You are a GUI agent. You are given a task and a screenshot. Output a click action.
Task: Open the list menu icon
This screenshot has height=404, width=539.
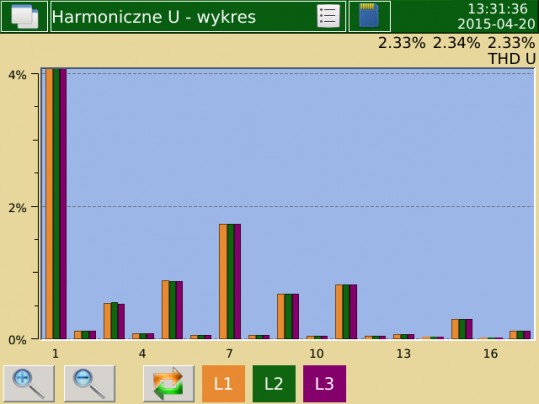click(328, 16)
